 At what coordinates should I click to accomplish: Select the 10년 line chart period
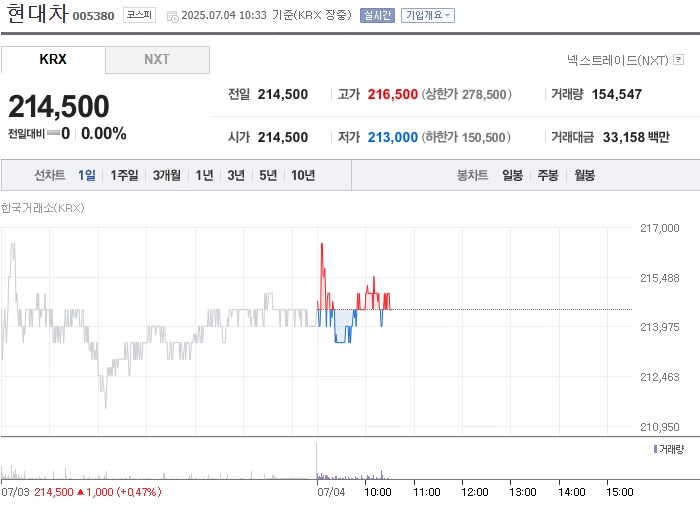[303, 175]
